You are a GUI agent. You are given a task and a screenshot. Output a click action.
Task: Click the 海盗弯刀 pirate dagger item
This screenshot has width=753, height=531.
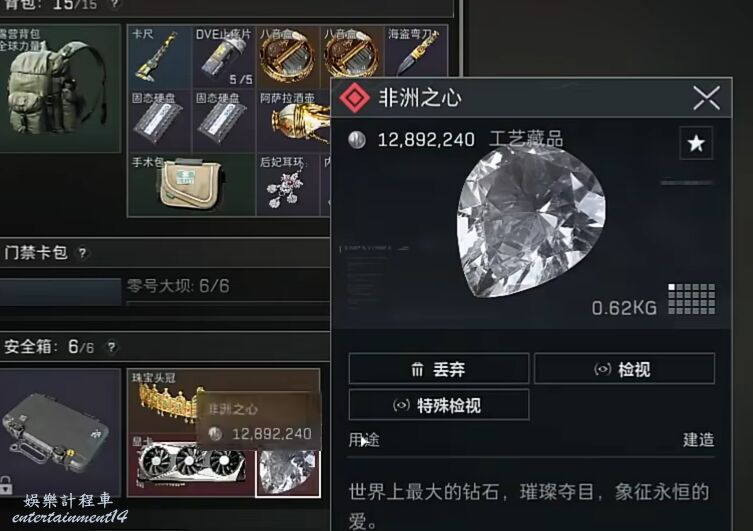(416, 51)
